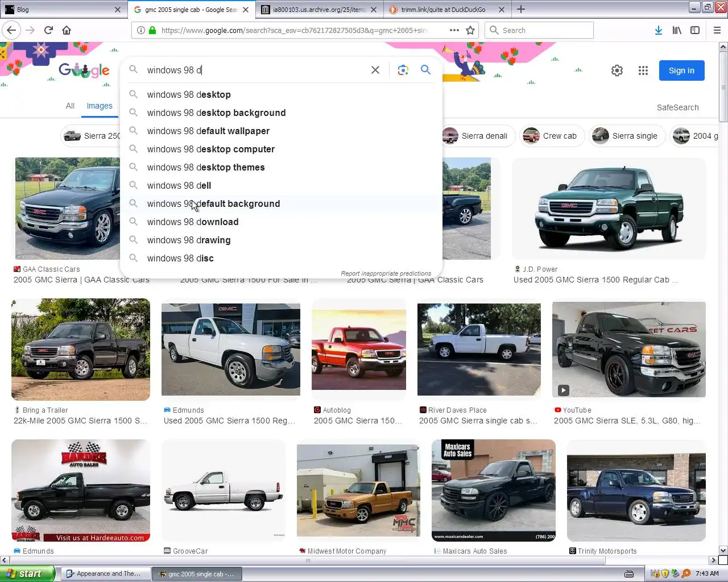Image resolution: width=728 pixels, height=582 pixels.
Task: Open Google quick settings gear
Action: point(617,70)
